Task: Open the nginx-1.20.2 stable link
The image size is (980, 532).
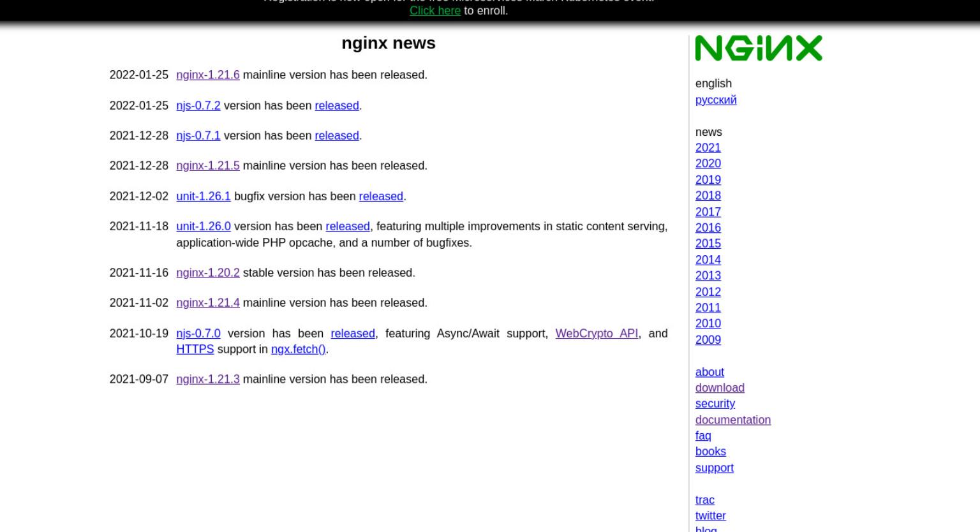Action: pos(208,272)
